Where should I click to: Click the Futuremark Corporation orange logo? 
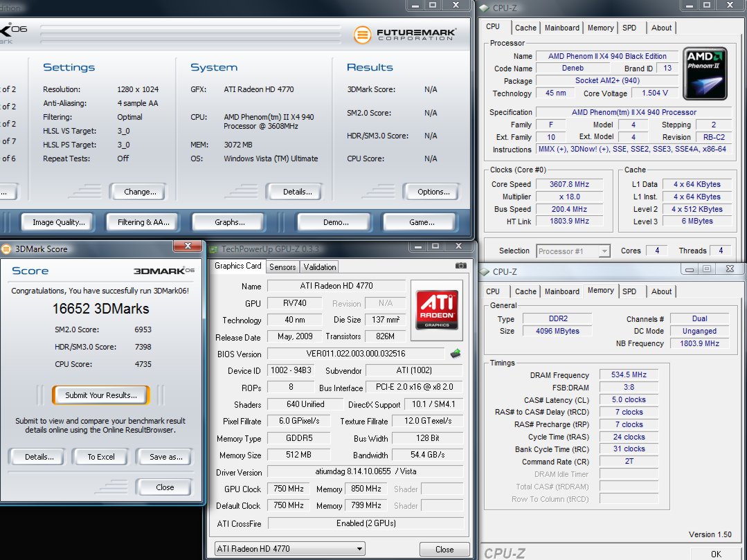point(362,35)
